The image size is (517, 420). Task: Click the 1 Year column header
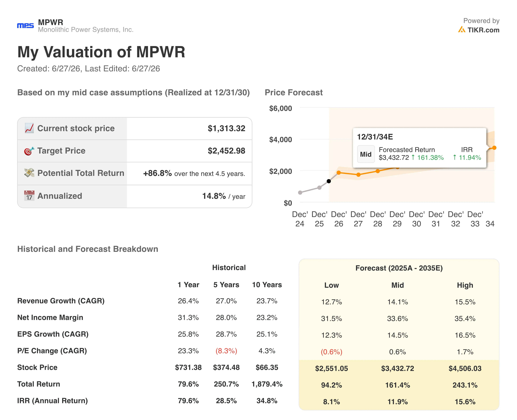pos(188,285)
